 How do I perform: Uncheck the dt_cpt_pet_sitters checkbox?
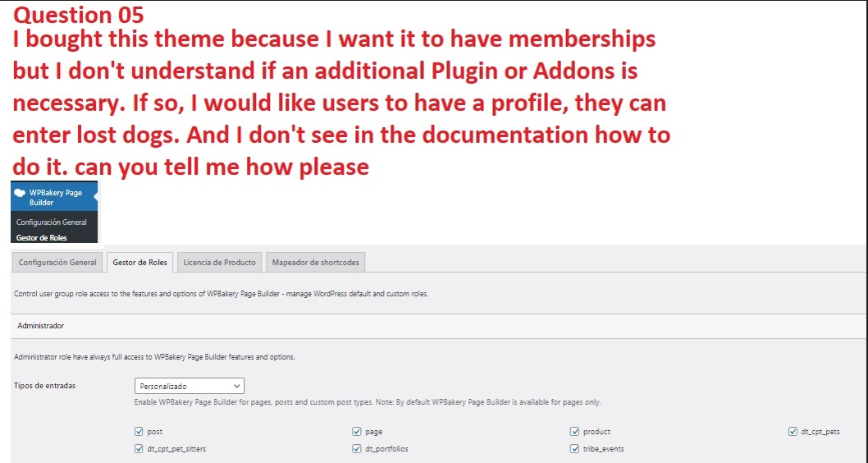pyautogui.click(x=139, y=448)
